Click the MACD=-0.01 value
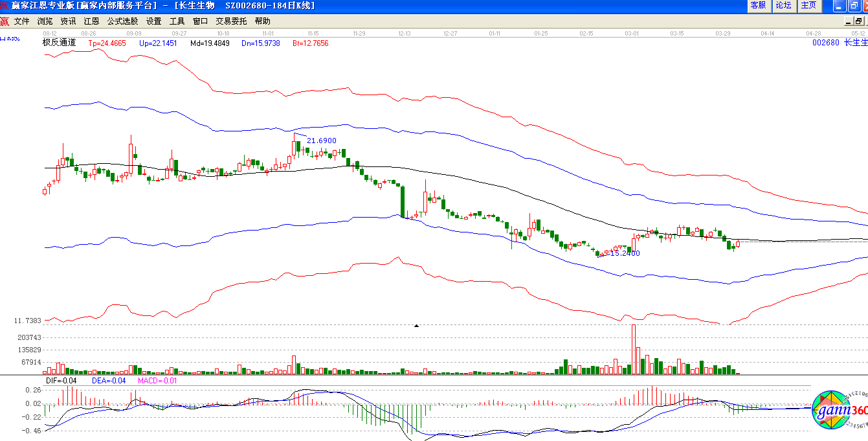Image resolution: width=868 pixels, height=441 pixels. pos(157,381)
